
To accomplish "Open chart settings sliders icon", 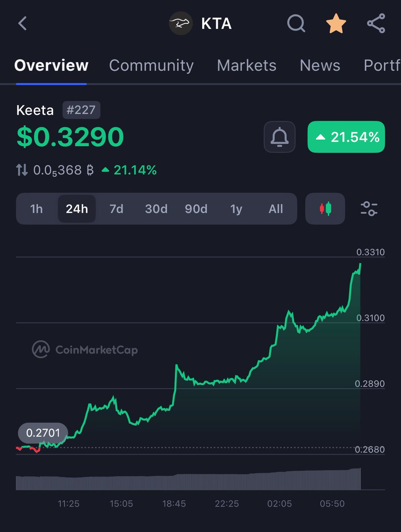I will coord(369,208).
